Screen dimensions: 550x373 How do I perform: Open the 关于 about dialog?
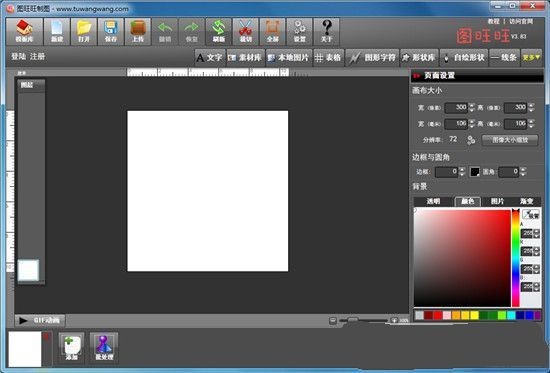(x=327, y=32)
